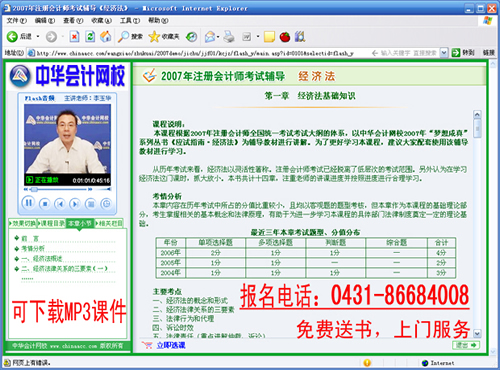Screen dimensions: 500x370
Task: Click the 链接 links toolbar label
Action: (x=488, y=53)
